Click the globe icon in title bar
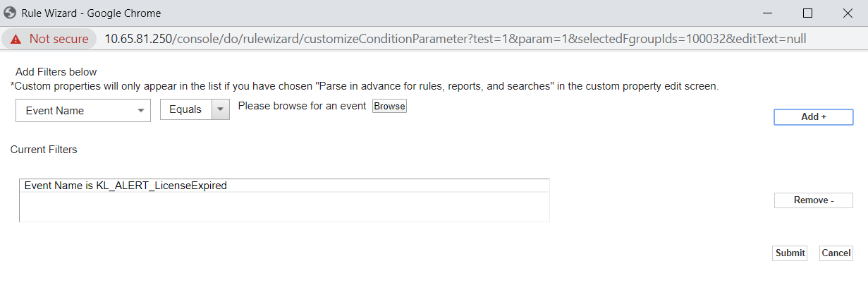The width and height of the screenshot is (868, 295). [x=11, y=13]
